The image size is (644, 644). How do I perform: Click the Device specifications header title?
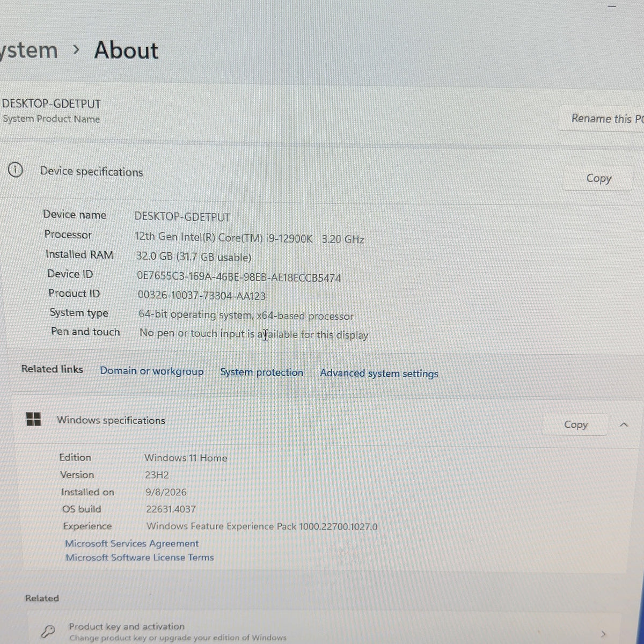coord(92,172)
